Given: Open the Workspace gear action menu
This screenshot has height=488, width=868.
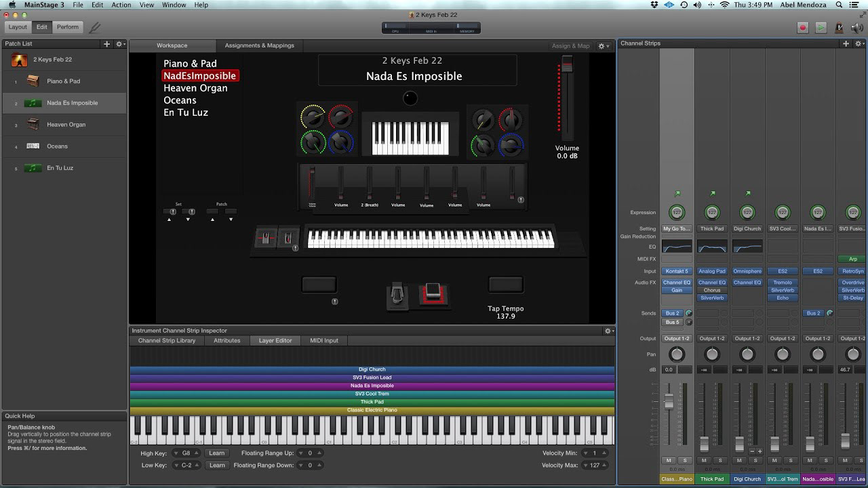Looking at the screenshot, I should (x=603, y=45).
